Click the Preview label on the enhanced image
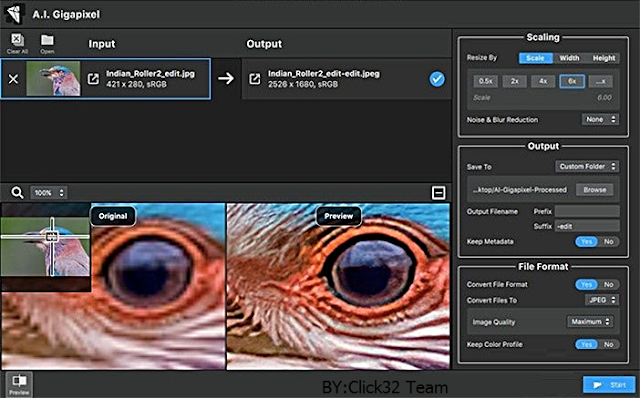Viewport: 640px width, 398px height. pyautogui.click(x=338, y=216)
